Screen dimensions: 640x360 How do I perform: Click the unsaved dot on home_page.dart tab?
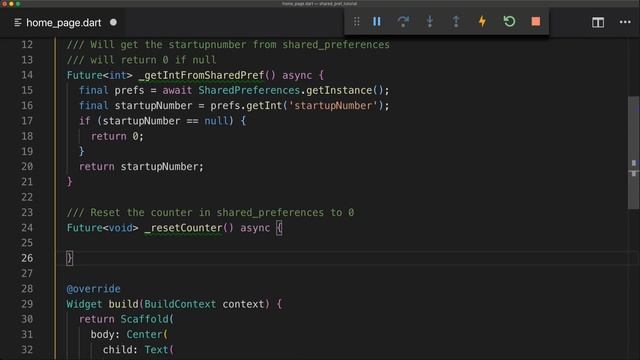tap(113, 22)
